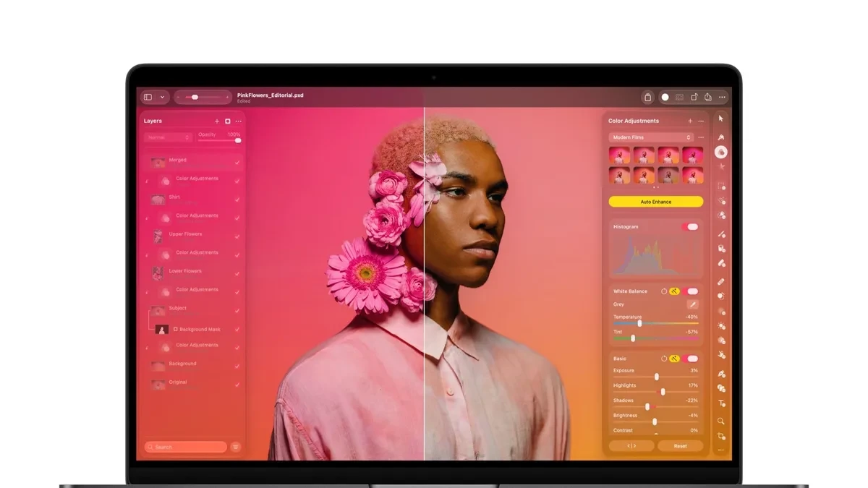The height and width of the screenshot is (488, 868).
Task: Open the sidebar options chevron dropdown
Action: (162, 97)
